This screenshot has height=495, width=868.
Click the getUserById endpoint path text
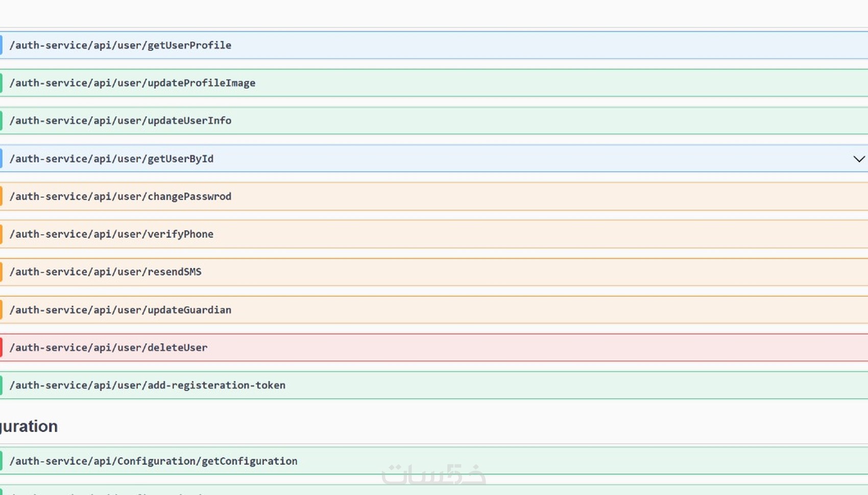coord(111,159)
